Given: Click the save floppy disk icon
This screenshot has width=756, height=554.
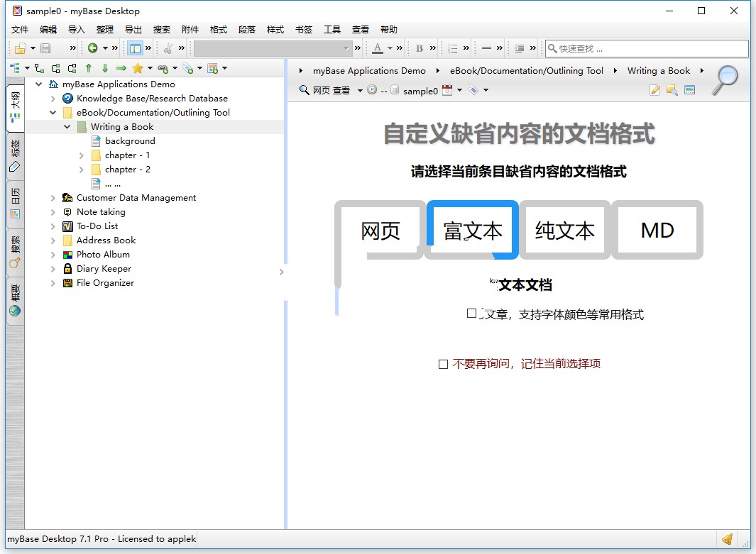Looking at the screenshot, I should 45,48.
